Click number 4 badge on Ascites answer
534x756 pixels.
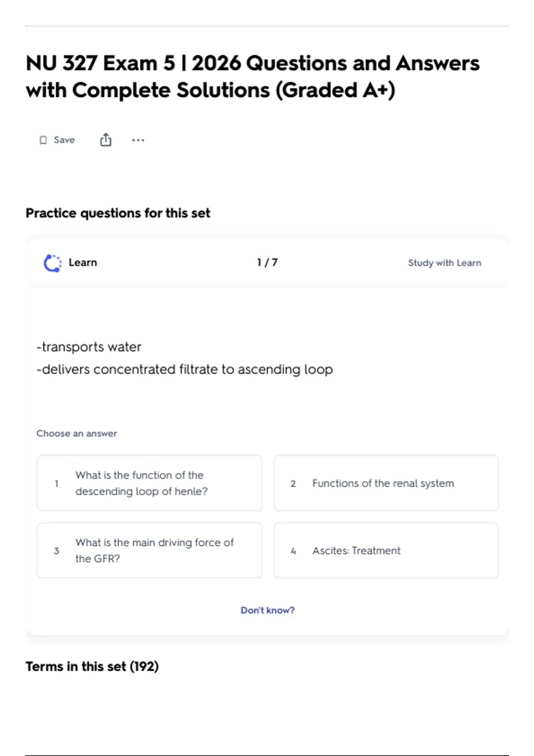pyautogui.click(x=293, y=551)
